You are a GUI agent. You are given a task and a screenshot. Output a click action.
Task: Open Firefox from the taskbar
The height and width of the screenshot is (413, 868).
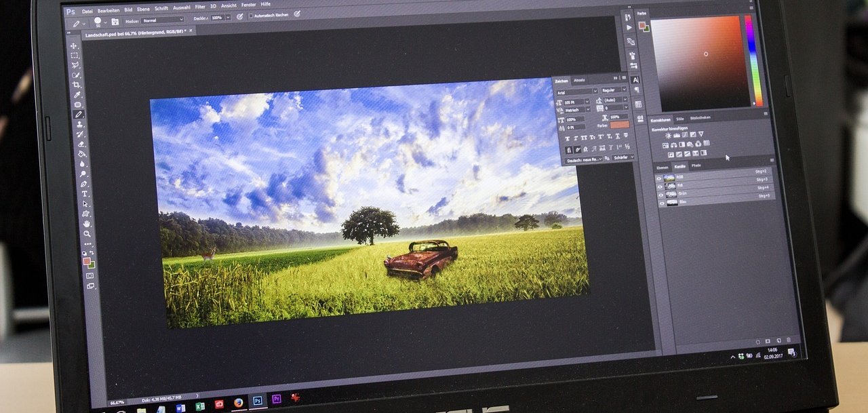(238, 402)
